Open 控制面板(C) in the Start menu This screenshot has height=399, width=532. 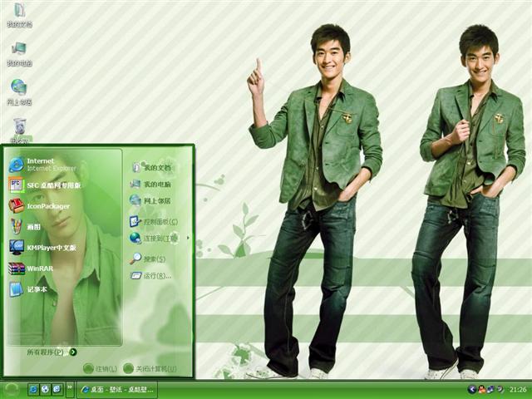154,222
